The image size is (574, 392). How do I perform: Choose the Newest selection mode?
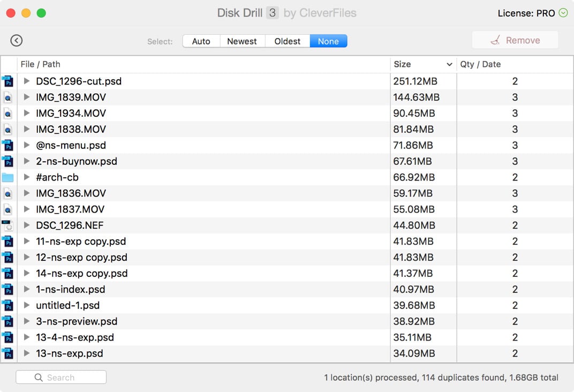(243, 41)
